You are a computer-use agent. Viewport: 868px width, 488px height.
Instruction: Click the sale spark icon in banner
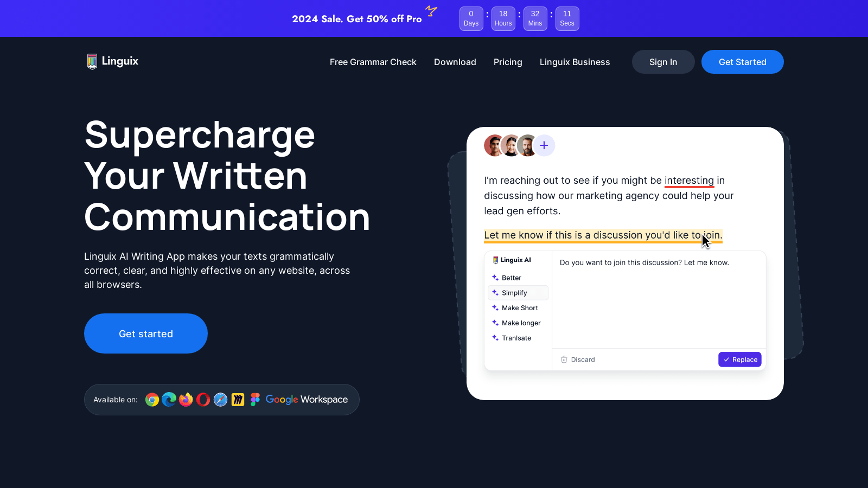click(431, 10)
